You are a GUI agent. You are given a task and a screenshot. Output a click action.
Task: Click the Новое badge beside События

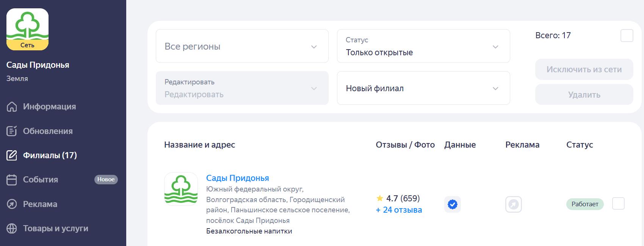pyautogui.click(x=106, y=179)
